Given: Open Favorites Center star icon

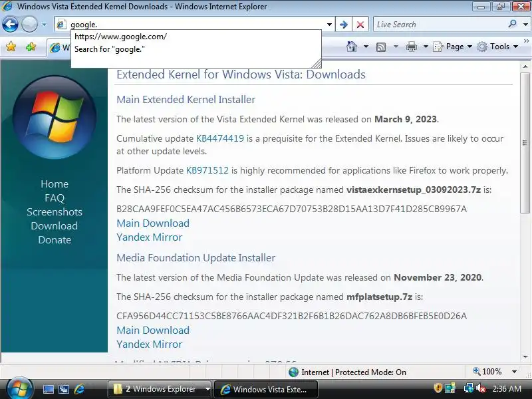Looking at the screenshot, I should pos(11,47).
